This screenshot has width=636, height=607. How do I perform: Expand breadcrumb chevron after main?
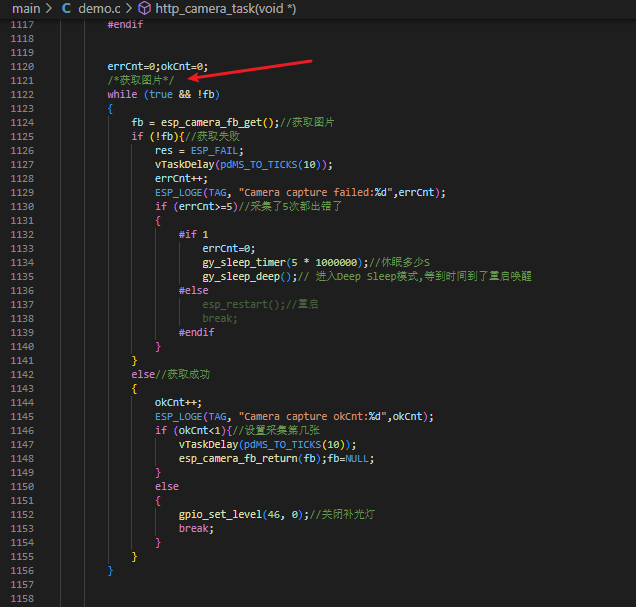49,9
